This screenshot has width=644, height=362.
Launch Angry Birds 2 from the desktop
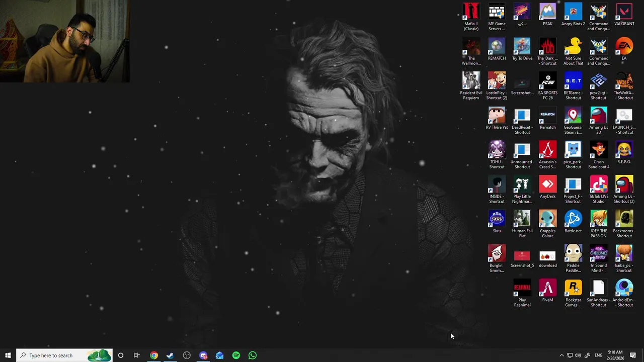573,15
